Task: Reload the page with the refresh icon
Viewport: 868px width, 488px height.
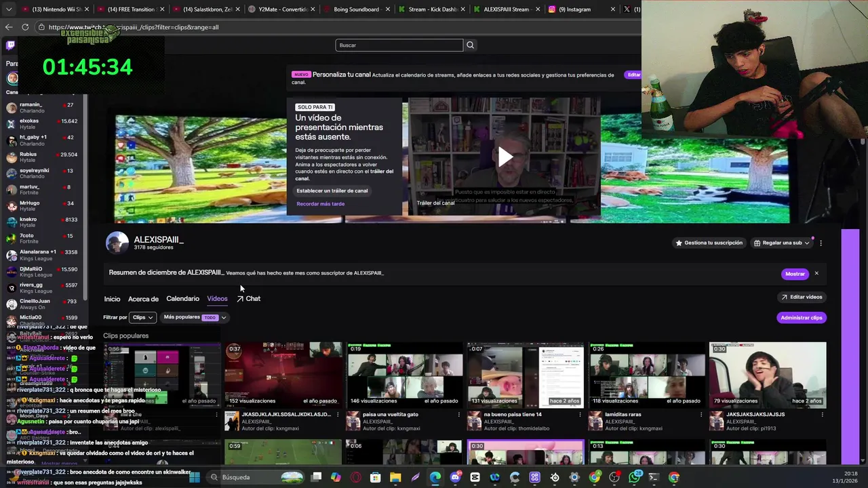Action: (x=25, y=27)
